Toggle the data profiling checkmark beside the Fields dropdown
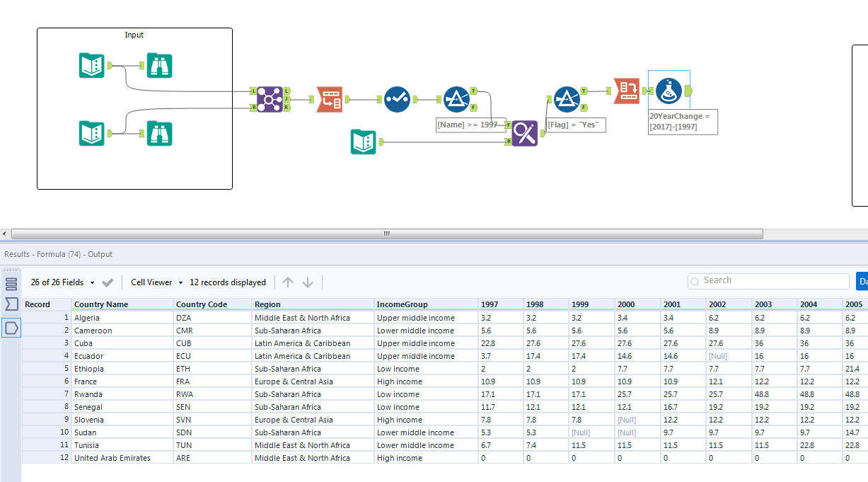This screenshot has height=482, width=868. pos(107,282)
